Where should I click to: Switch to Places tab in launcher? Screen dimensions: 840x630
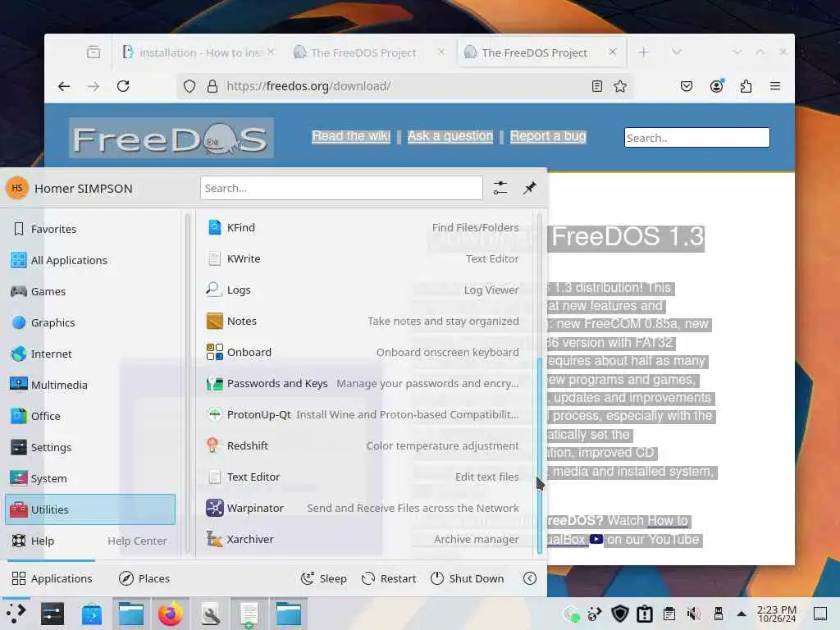pos(144,578)
